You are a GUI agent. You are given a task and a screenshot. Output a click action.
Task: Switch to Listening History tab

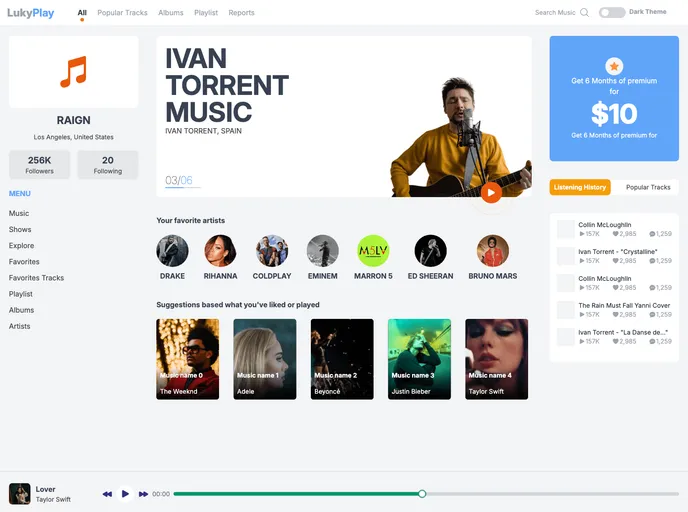[580, 187]
